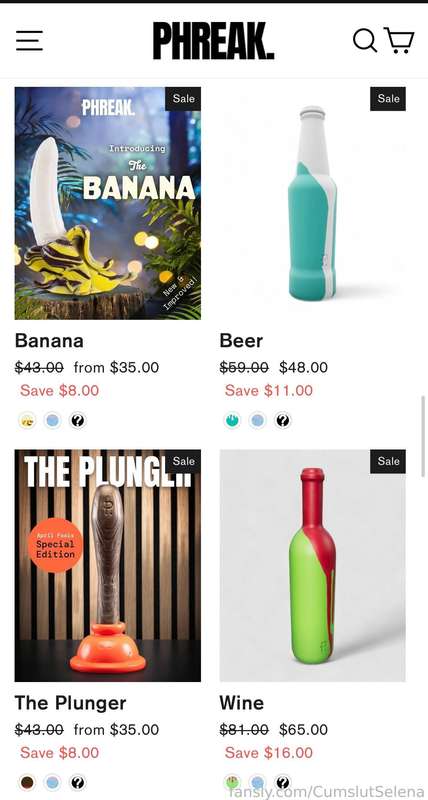This screenshot has width=428, height=800.
Task: Open the search magnifier icon
Action: pos(365,40)
